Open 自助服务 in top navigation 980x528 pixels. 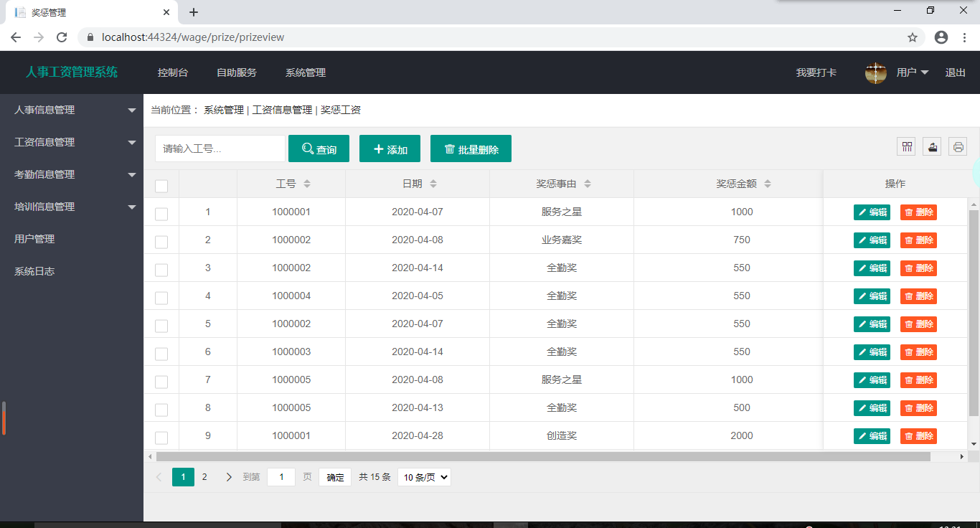click(237, 72)
